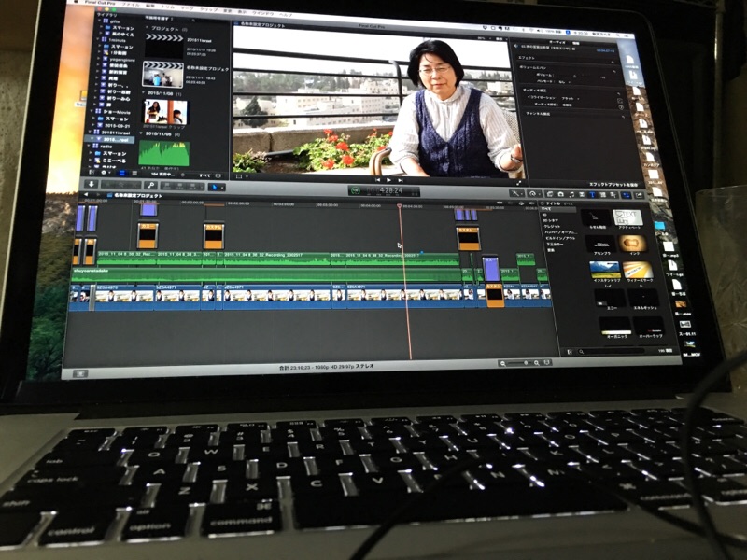The height and width of the screenshot is (560, 747).
Task: Select the arrow Select tool in toolbar
Action: (x=217, y=186)
